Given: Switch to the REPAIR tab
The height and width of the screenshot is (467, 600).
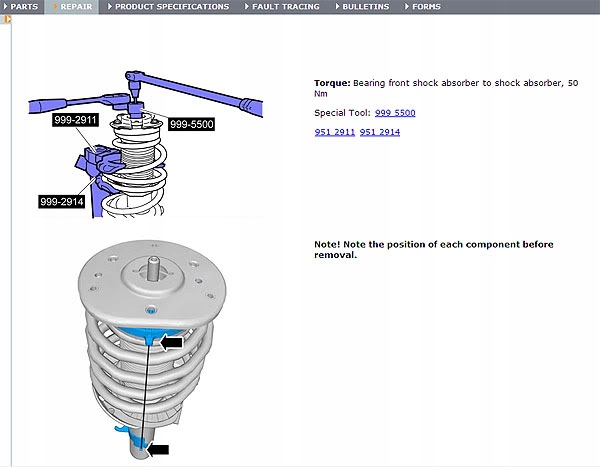Looking at the screenshot, I should click(72, 7).
